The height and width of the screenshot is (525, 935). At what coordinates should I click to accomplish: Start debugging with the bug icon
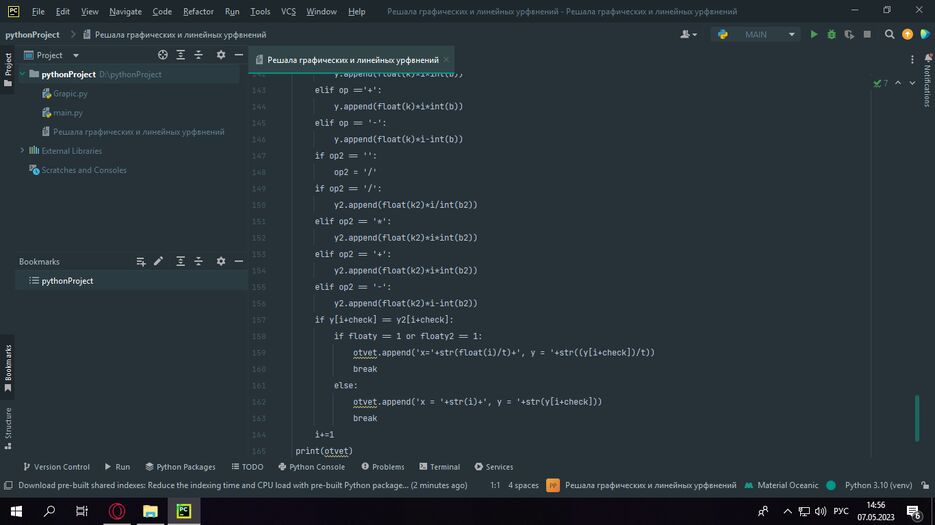(831, 35)
